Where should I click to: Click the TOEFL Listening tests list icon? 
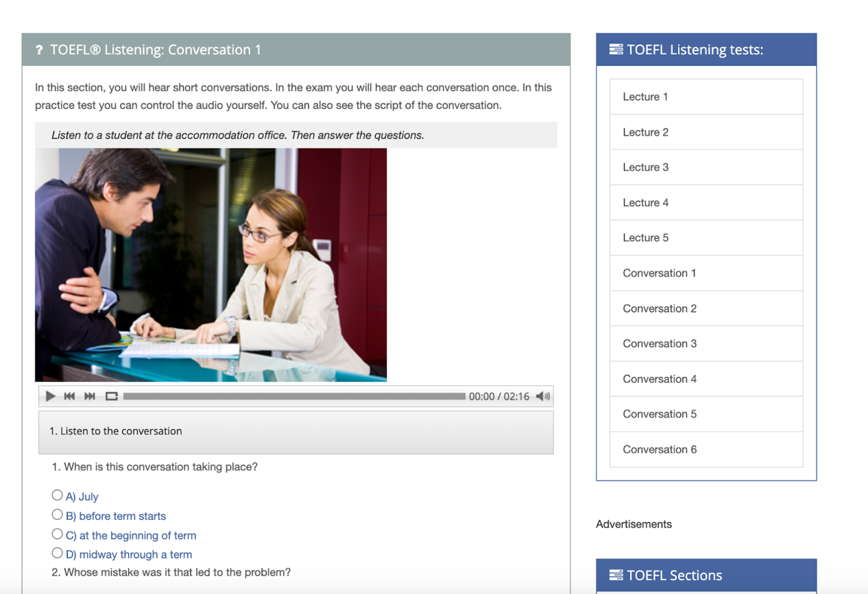[x=616, y=49]
